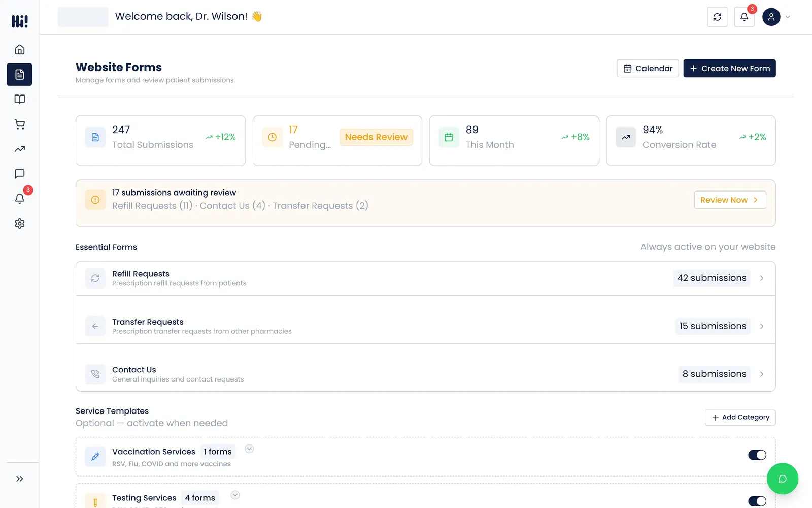Image resolution: width=812 pixels, height=508 pixels.
Task: Open the account dropdown chevron
Action: coord(788,17)
